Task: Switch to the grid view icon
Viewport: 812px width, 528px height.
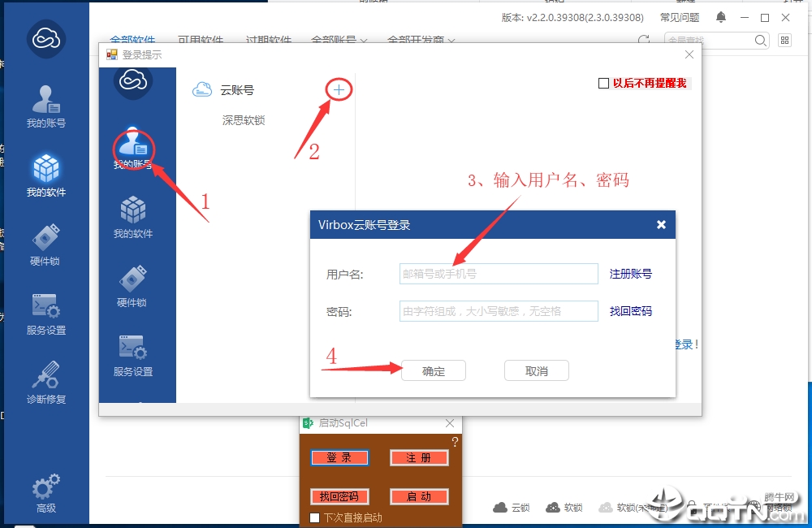Action: (x=785, y=40)
